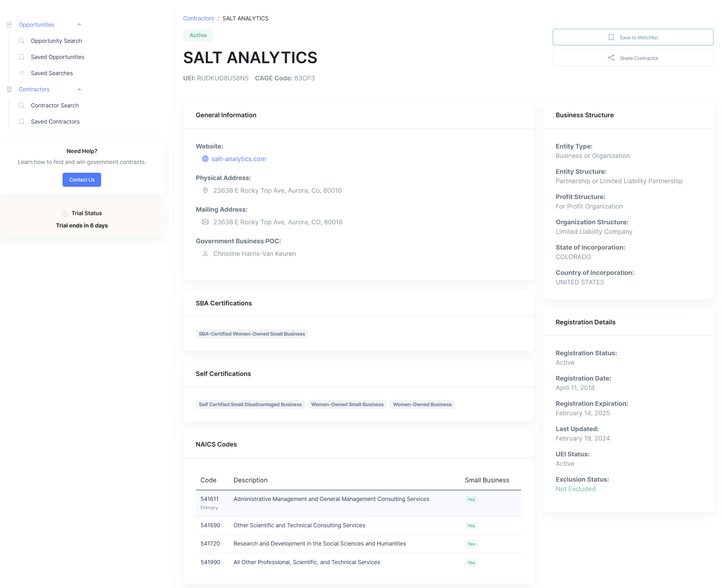722x588 pixels.
Task: Click Self Certified Small Disadvantaged Business tag
Action: [x=250, y=404]
